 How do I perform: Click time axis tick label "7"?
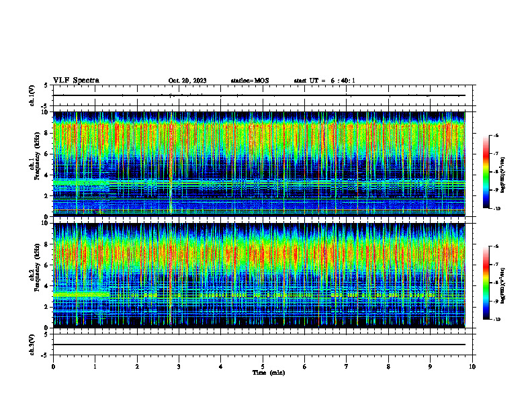[347, 367]
